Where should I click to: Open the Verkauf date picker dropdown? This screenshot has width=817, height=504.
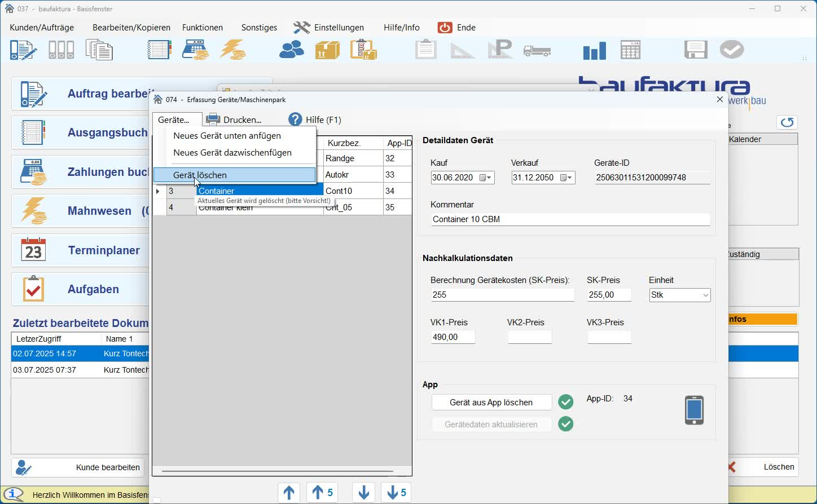[x=566, y=178]
